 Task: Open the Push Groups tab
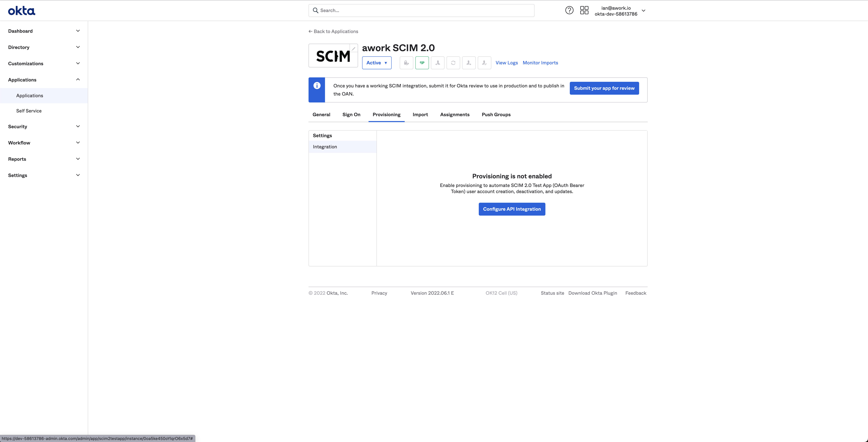click(x=496, y=114)
